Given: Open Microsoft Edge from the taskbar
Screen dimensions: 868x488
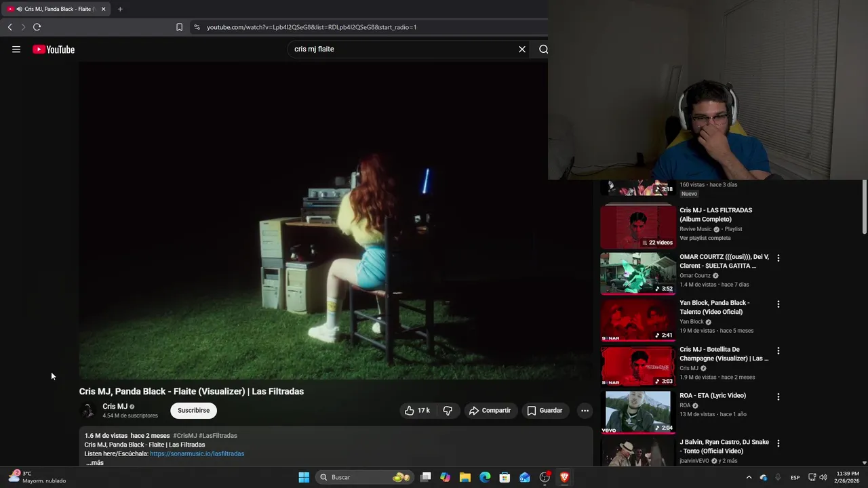Looking at the screenshot, I should pyautogui.click(x=485, y=477).
